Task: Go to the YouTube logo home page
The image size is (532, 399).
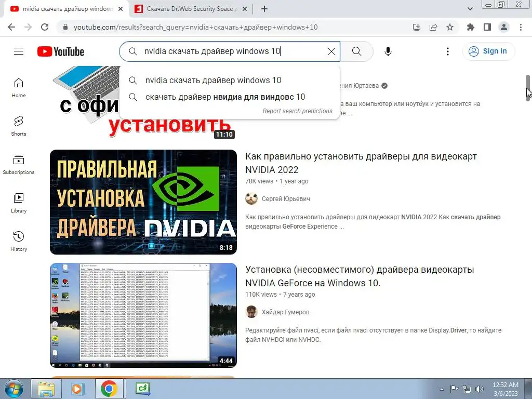Action: coord(61,51)
